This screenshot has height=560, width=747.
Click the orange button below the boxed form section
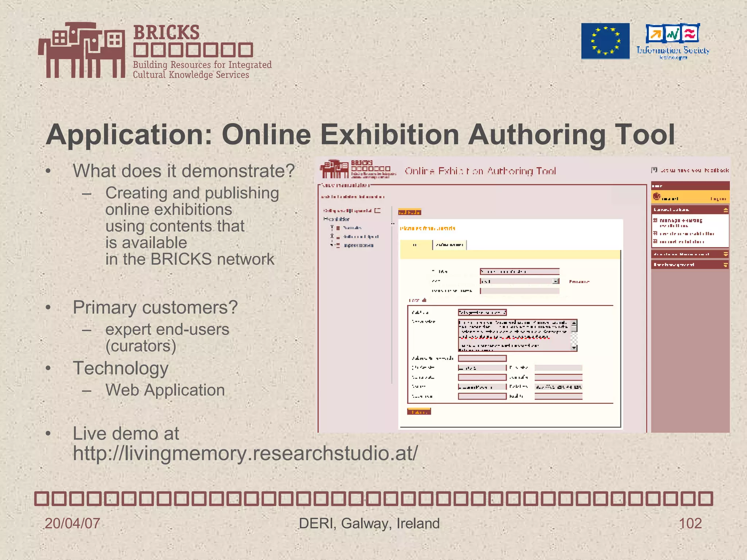419,412
